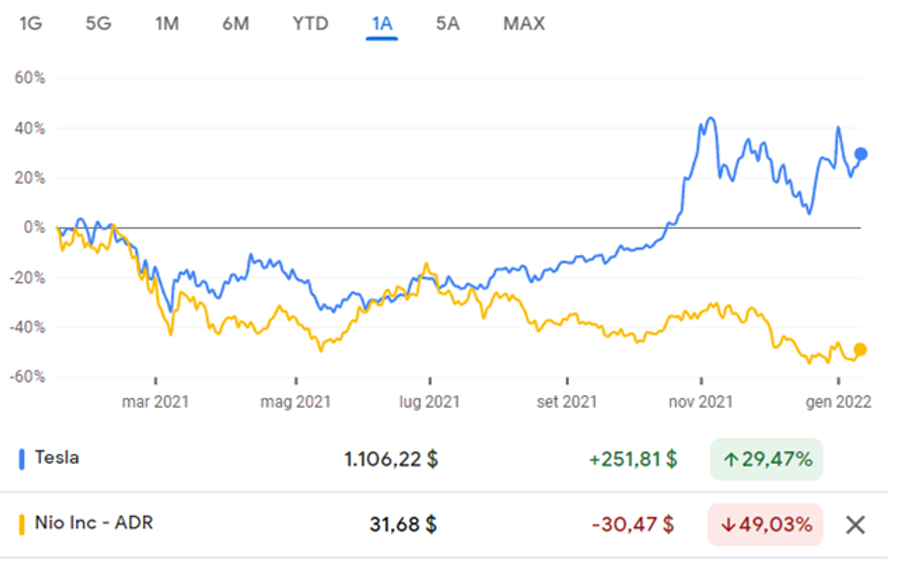900x567 pixels.
Task: Click the mag 2021 axis label
Action: 296,402
